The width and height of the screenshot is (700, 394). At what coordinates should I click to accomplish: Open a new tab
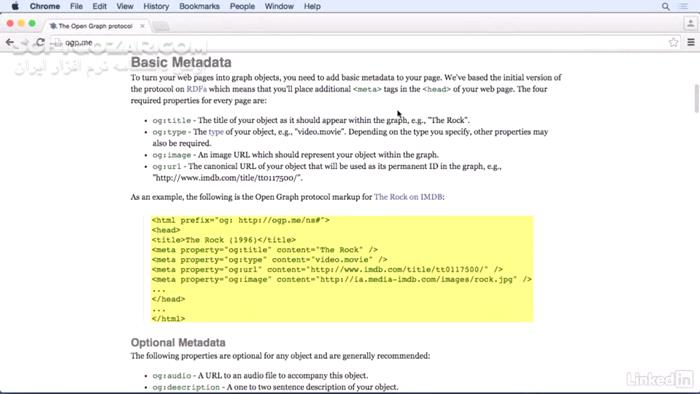[x=161, y=26]
